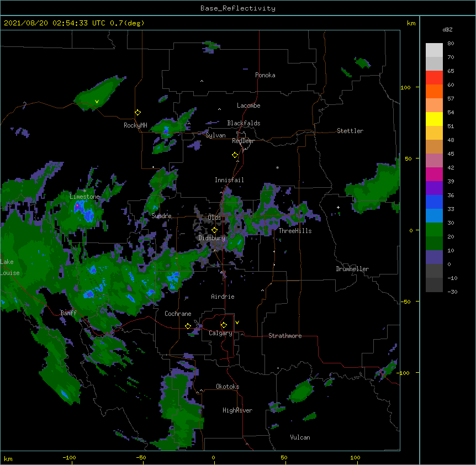Click the Lacombe city label
This screenshot has width=476, height=465.
[x=248, y=105]
